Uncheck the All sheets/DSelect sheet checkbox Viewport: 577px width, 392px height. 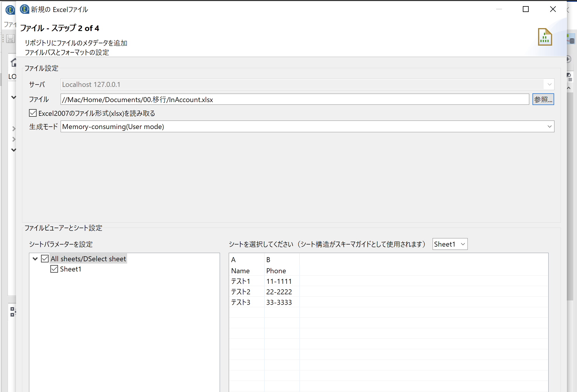(x=45, y=259)
